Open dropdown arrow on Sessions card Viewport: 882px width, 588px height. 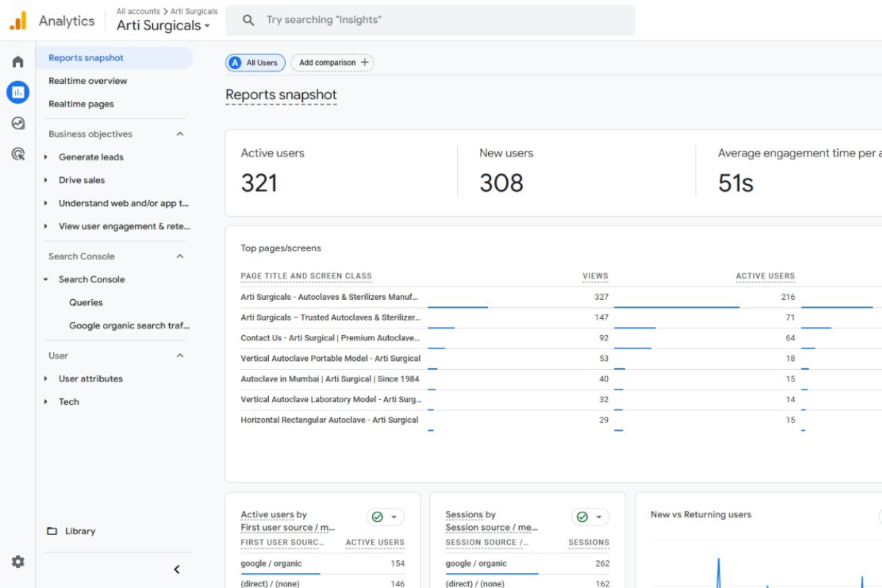[599, 517]
